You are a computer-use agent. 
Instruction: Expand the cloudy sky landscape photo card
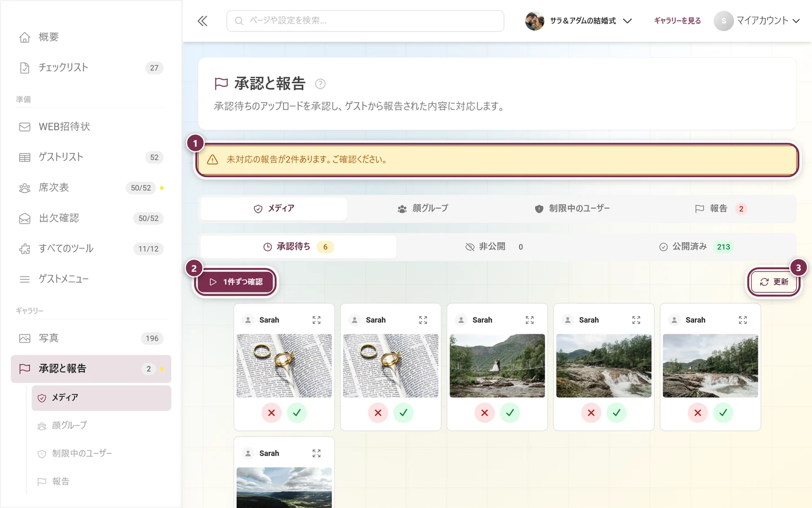pos(316,453)
